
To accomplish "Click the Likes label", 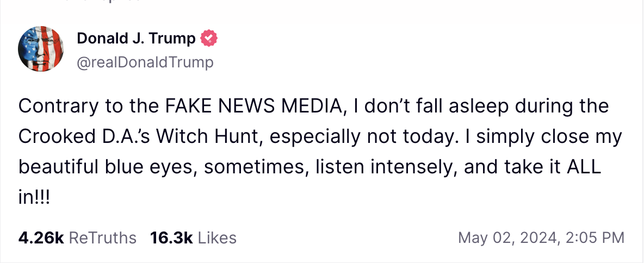I will (217, 237).
